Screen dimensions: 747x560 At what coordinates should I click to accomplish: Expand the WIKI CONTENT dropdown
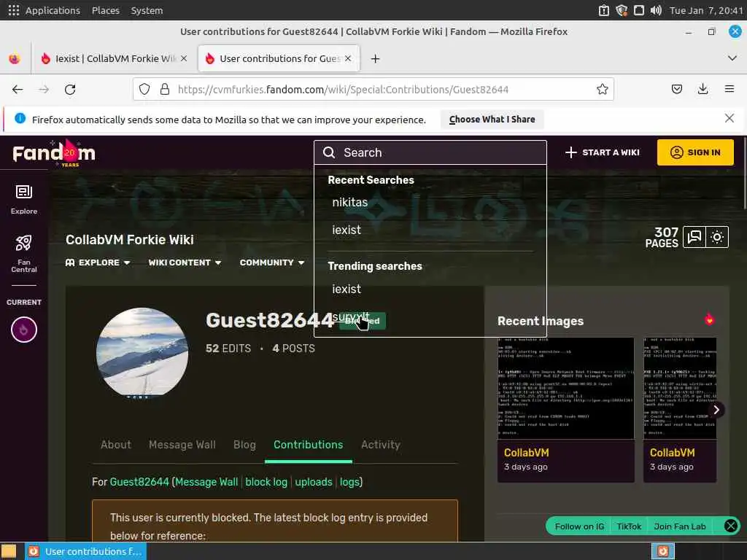pyautogui.click(x=185, y=262)
